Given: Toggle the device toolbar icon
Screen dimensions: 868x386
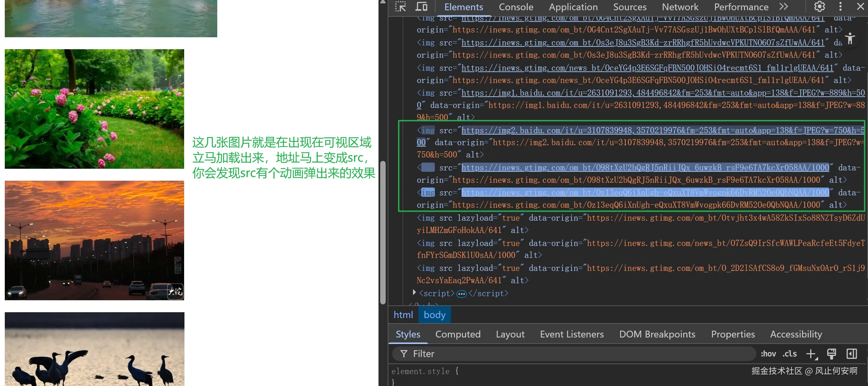Looking at the screenshot, I should pyautogui.click(x=422, y=6).
